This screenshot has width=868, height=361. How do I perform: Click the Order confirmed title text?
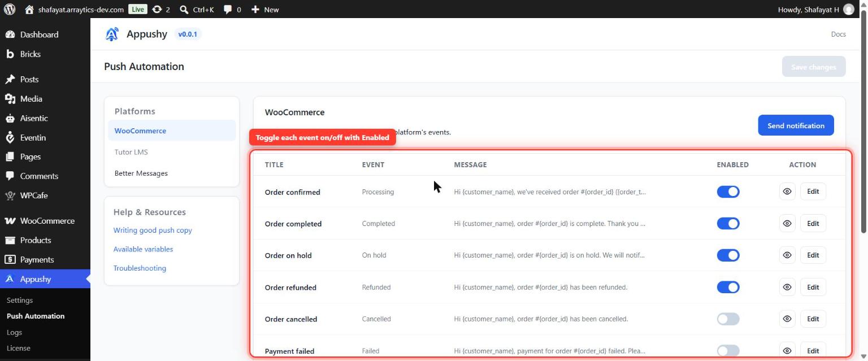(x=293, y=192)
